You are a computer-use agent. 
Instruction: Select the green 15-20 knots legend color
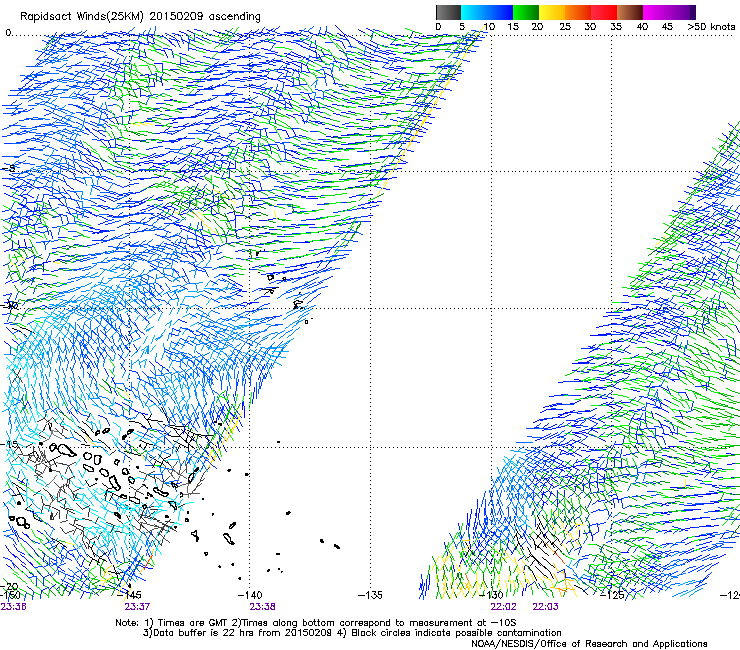(x=526, y=12)
